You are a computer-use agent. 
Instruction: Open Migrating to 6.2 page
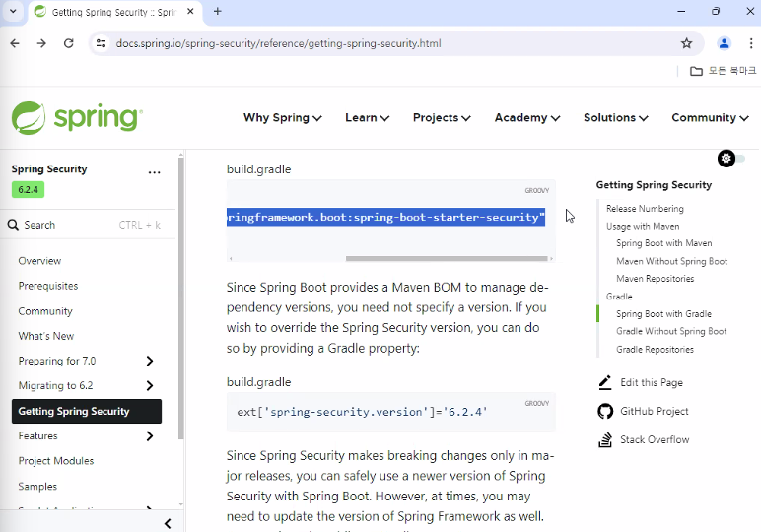pyautogui.click(x=55, y=385)
